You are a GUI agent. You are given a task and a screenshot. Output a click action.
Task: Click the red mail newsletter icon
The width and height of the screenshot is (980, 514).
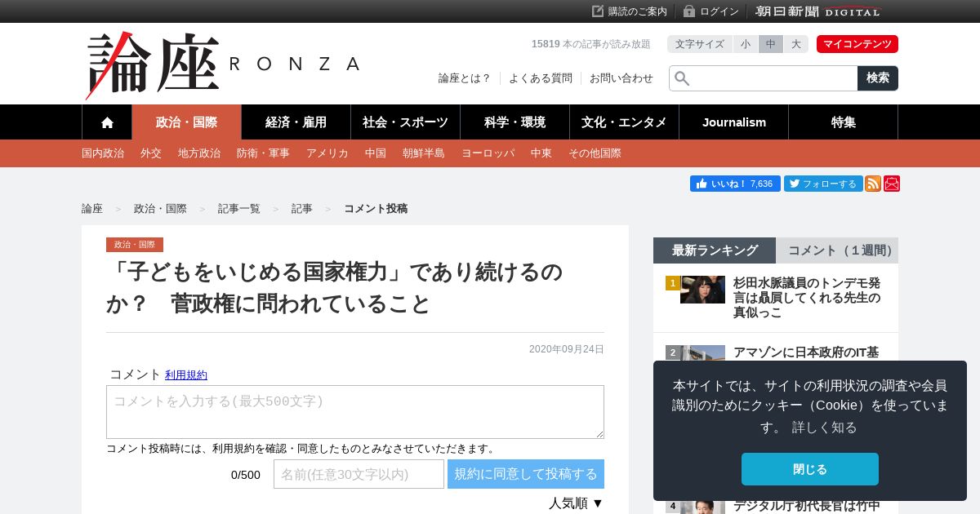point(892,184)
